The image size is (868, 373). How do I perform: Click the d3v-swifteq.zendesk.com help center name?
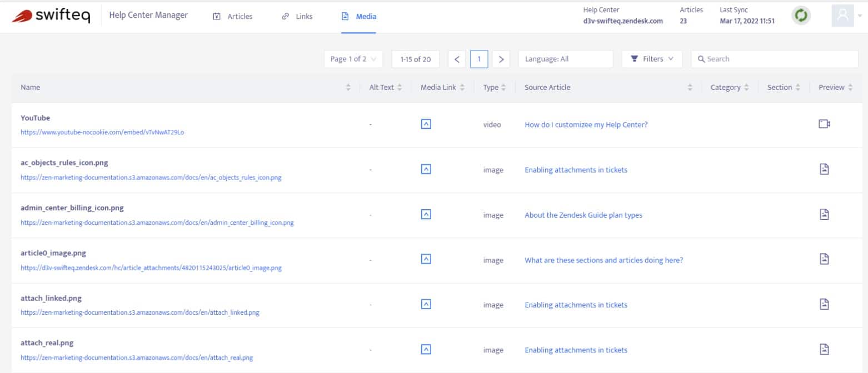(x=623, y=21)
